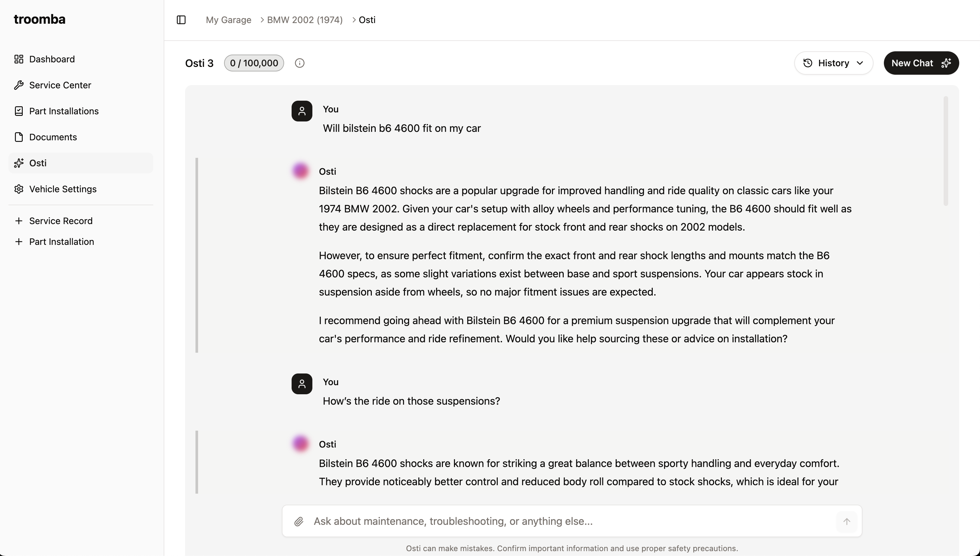The image size is (980, 556).
Task: Click the Documents file icon
Action: tap(19, 137)
